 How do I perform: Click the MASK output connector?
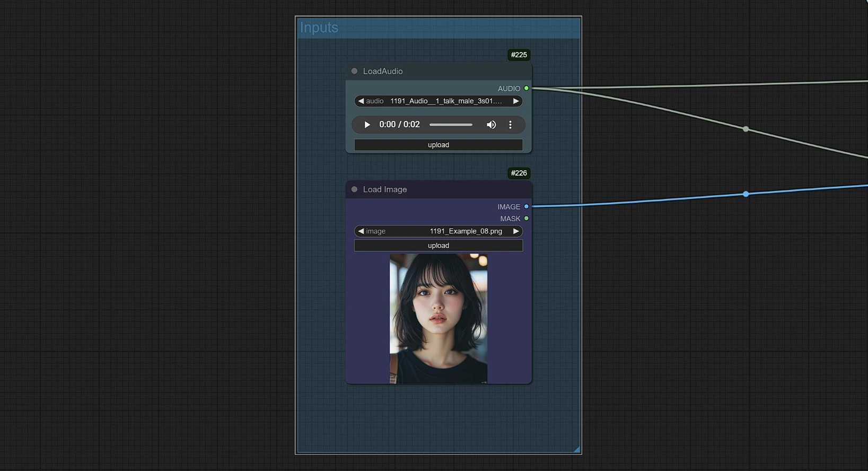coord(526,218)
